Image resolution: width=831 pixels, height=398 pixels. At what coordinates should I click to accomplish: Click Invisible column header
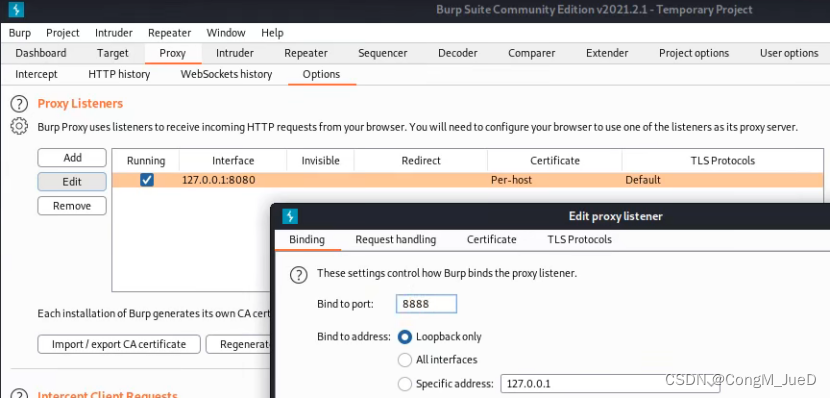[320, 161]
